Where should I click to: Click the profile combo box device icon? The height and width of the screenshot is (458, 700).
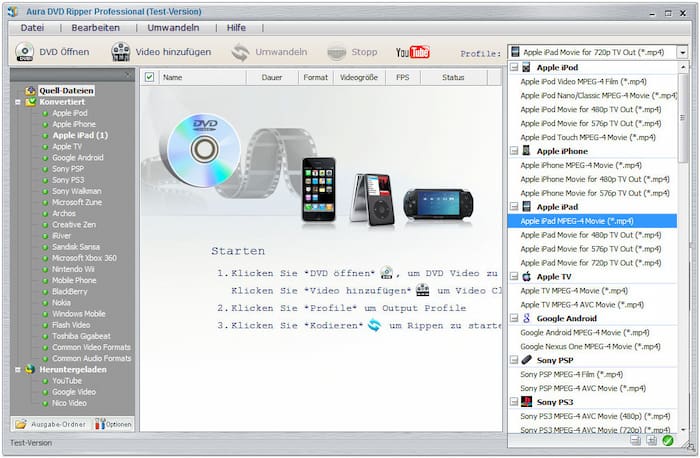point(515,51)
